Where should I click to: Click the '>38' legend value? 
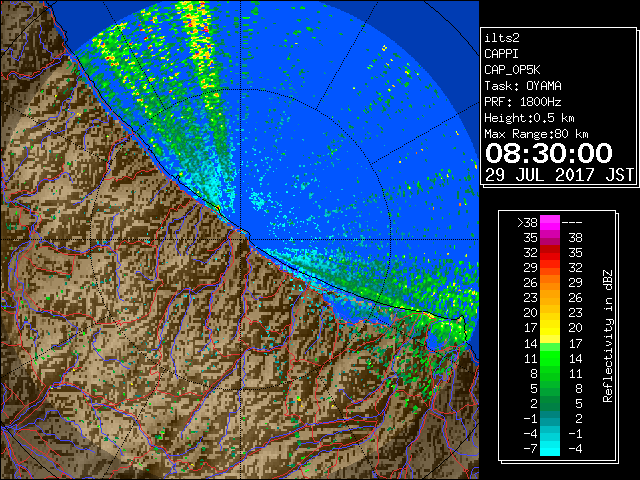(x=527, y=223)
